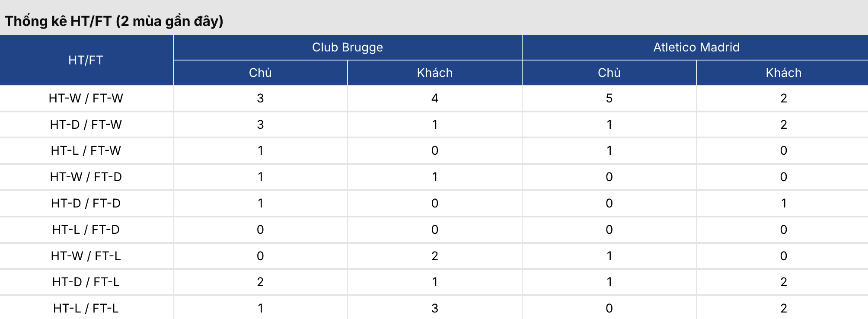The height and width of the screenshot is (319, 868).
Task: Select the HT-D / FT-W row label
Action: (x=86, y=124)
